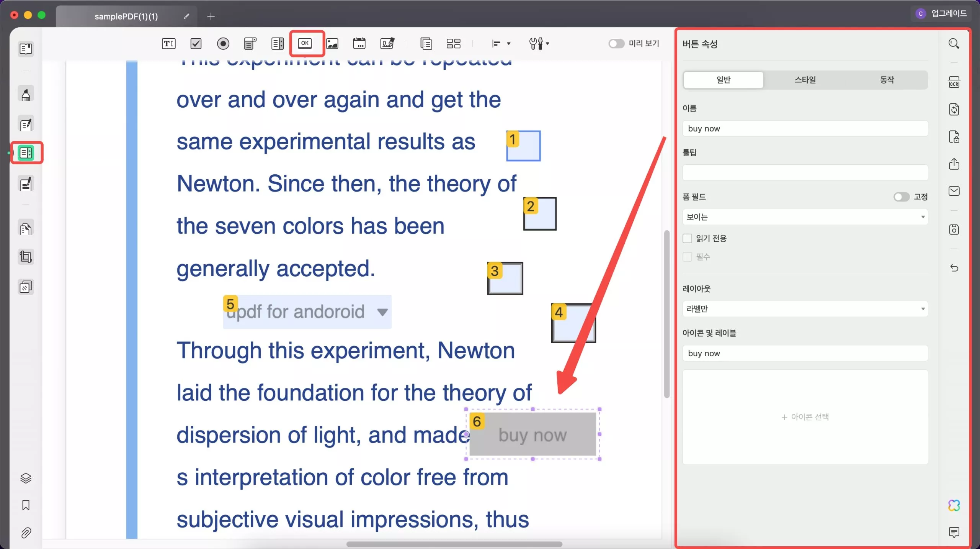
Task: Rename tab with pencil icon
Action: coord(186,16)
